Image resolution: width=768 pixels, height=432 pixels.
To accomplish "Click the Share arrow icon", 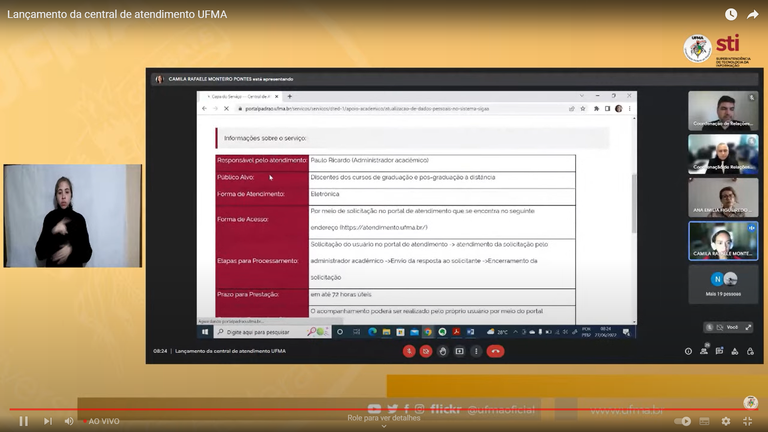I will pyautogui.click(x=753, y=14).
